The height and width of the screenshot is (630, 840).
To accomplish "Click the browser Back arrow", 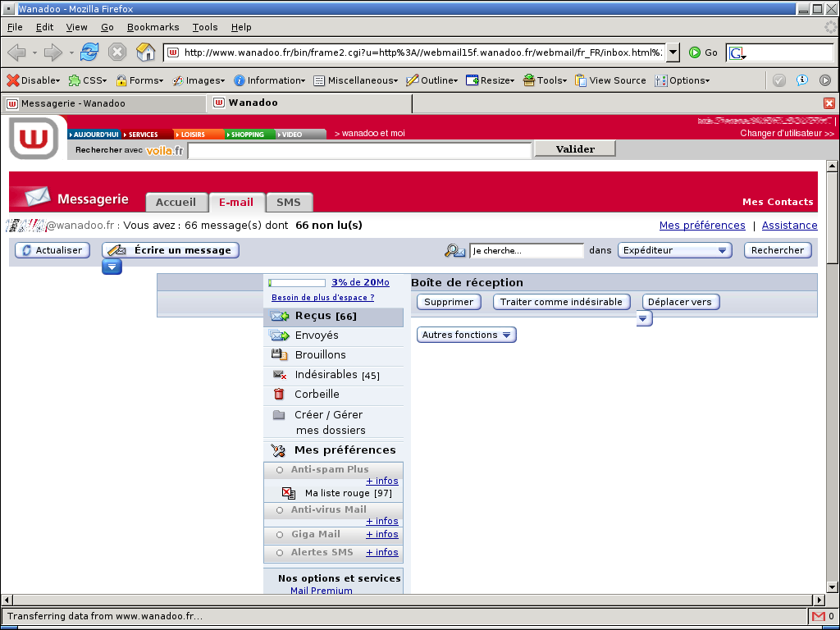I will tap(17, 52).
